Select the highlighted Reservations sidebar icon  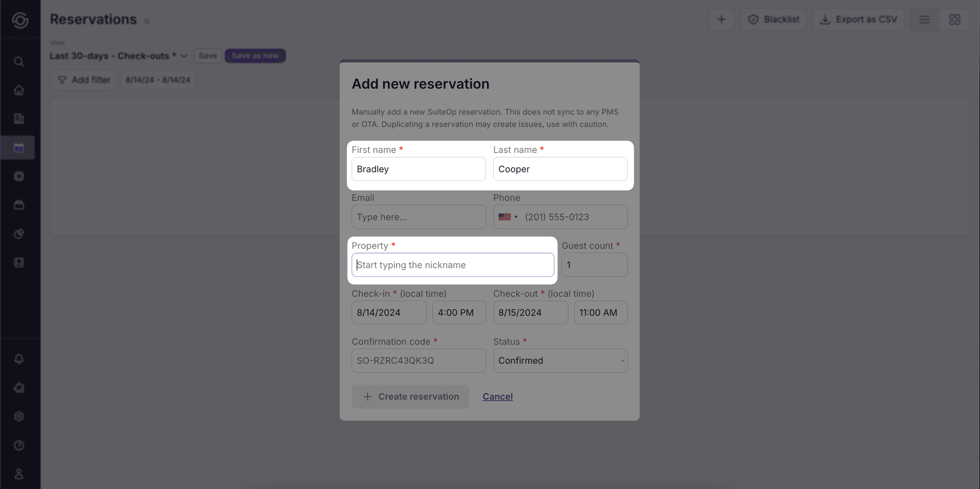tap(19, 147)
